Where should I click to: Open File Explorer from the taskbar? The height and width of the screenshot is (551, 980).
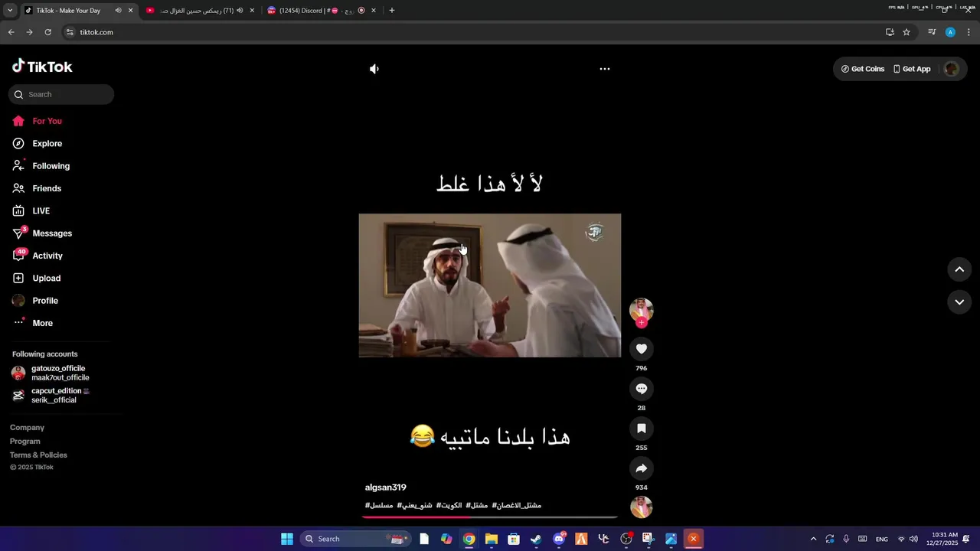(492, 539)
